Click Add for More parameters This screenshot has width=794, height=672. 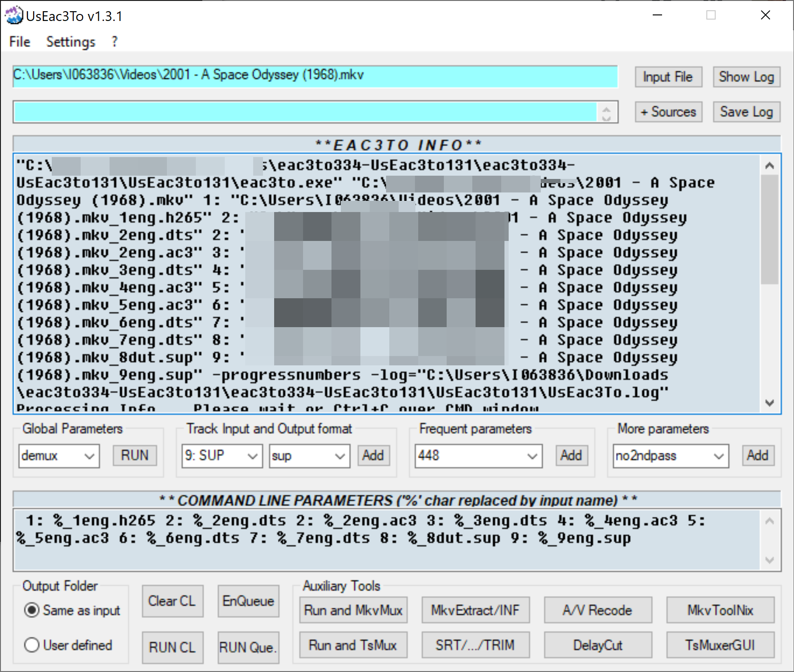[758, 455]
